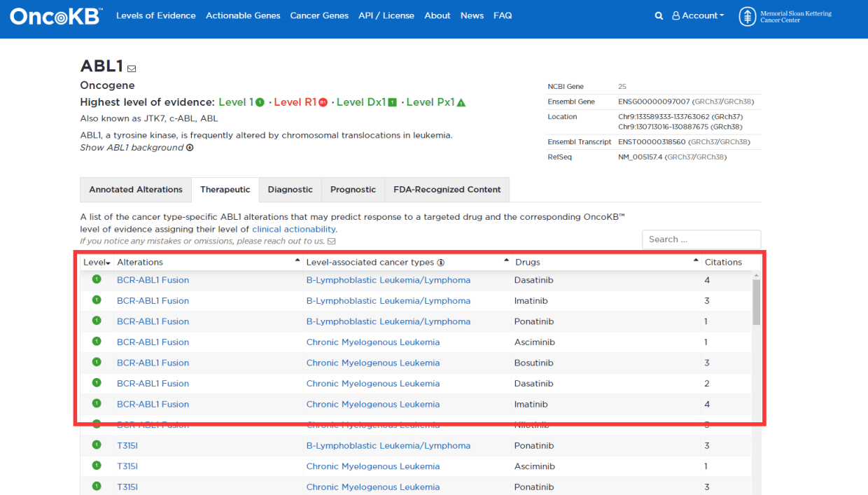Image resolution: width=868 pixels, height=495 pixels.
Task: Click 'Ponatinib' in BCR-ABL1 Fusion B-Lymphoblastic row
Action: [x=535, y=321]
